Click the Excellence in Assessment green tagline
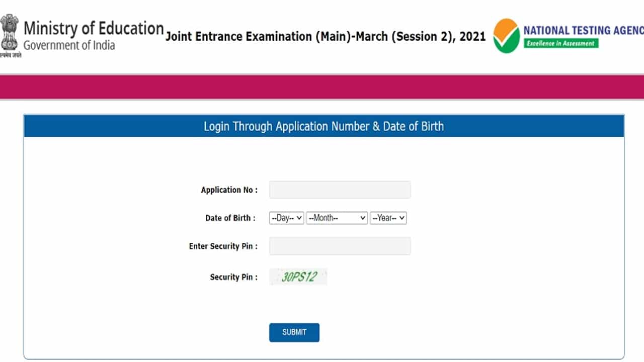Screen dimensions: 644x362 point(560,43)
